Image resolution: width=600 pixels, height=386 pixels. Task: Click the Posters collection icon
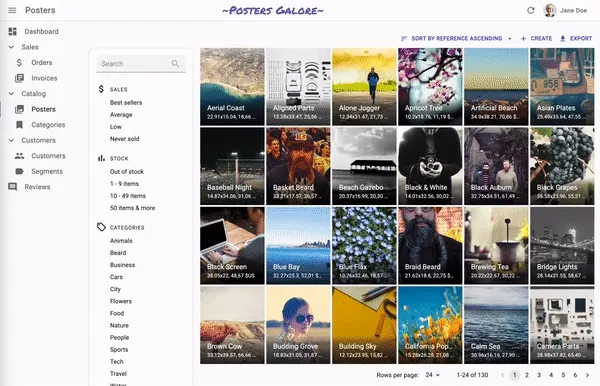point(19,109)
